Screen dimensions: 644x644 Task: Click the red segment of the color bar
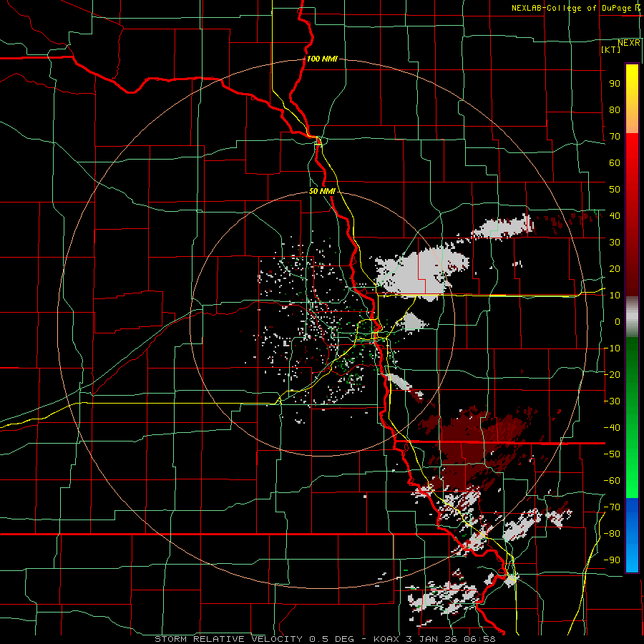[x=632, y=215]
